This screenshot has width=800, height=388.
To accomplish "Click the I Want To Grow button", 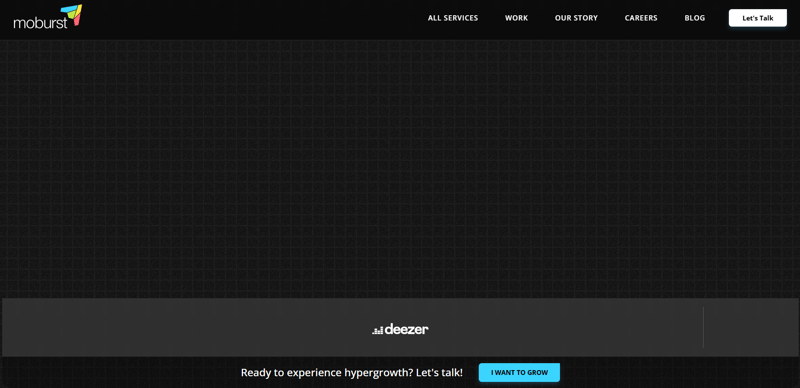I will pyautogui.click(x=519, y=373).
